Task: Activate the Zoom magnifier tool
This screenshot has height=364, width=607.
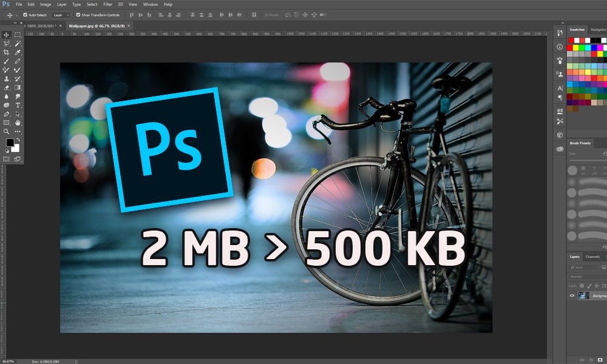Action: 6,132
